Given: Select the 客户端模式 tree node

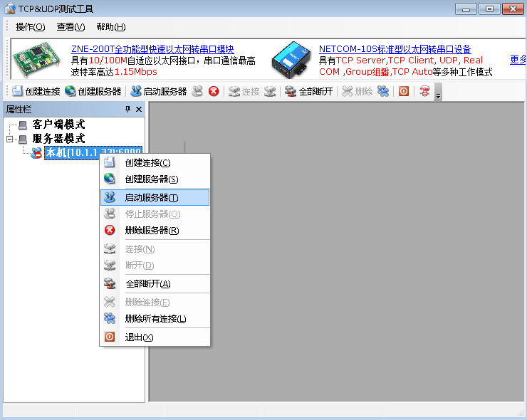Looking at the screenshot, I should click(x=58, y=125).
